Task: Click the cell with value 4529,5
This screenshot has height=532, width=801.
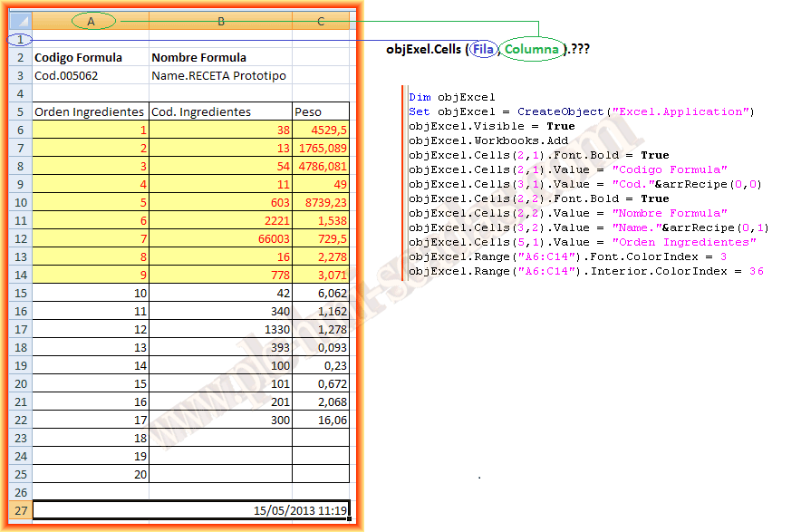Action: (321, 130)
